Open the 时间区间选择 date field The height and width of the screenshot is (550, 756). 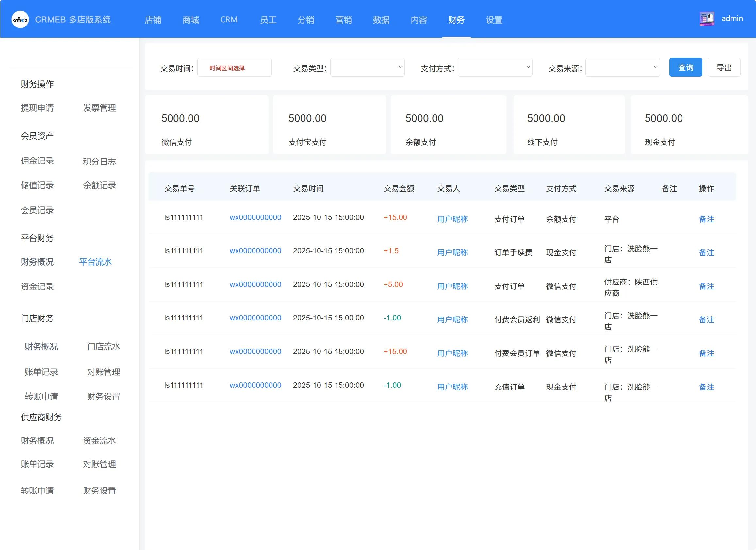point(234,68)
